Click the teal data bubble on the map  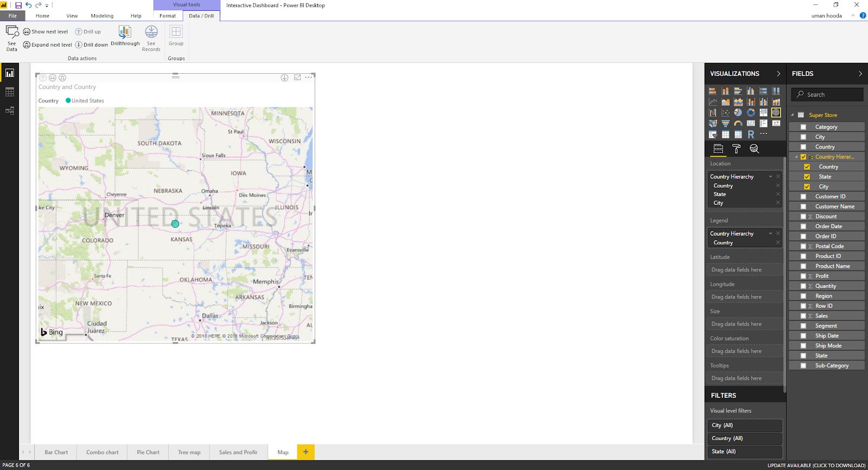[x=175, y=223]
